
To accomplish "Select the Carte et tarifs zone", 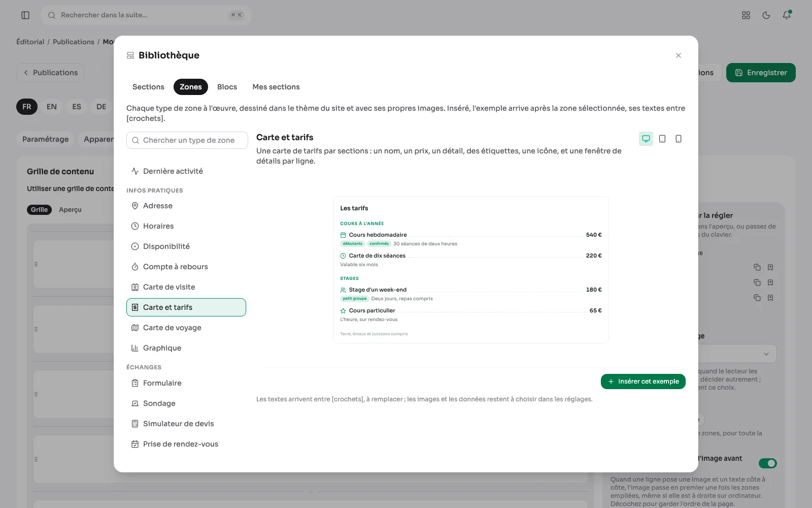I will (186, 307).
